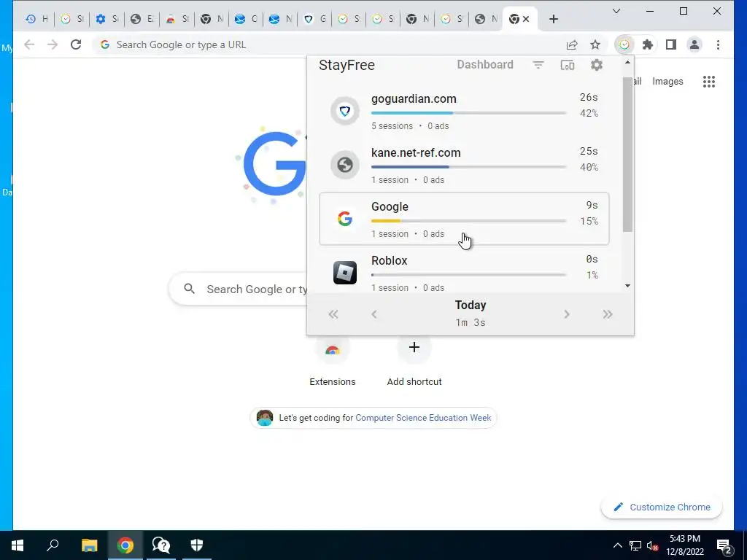Click the share this page icon
Screen dimensions: 747x560
[572, 44]
